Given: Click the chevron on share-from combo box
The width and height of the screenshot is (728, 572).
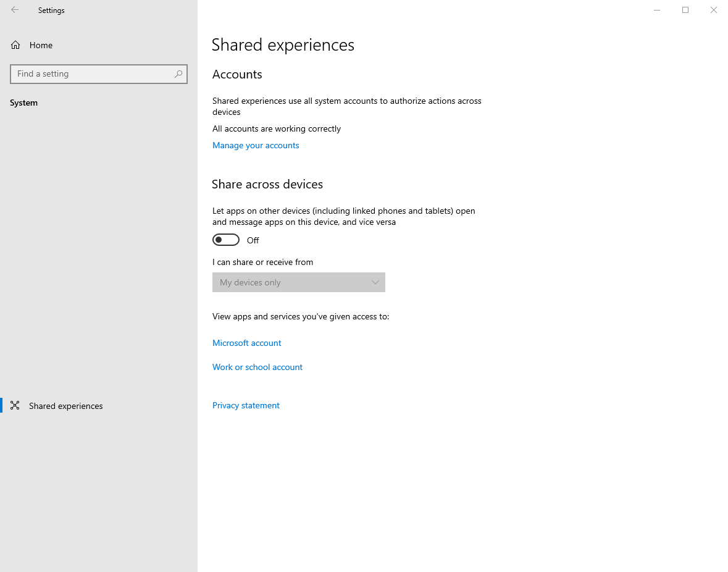Looking at the screenshot, I should [375, 282].
